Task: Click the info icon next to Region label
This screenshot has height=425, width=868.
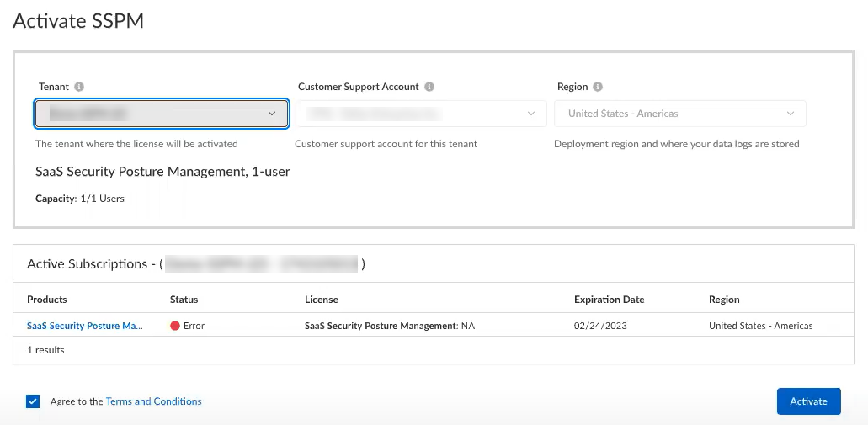Action: click(598, 87)
